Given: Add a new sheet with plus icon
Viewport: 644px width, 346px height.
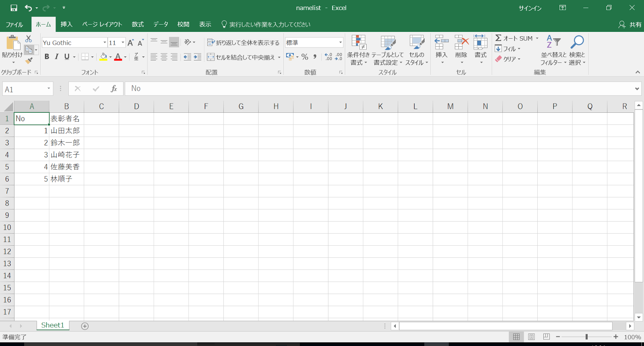Looking at the screenshot, I should 85,326.
